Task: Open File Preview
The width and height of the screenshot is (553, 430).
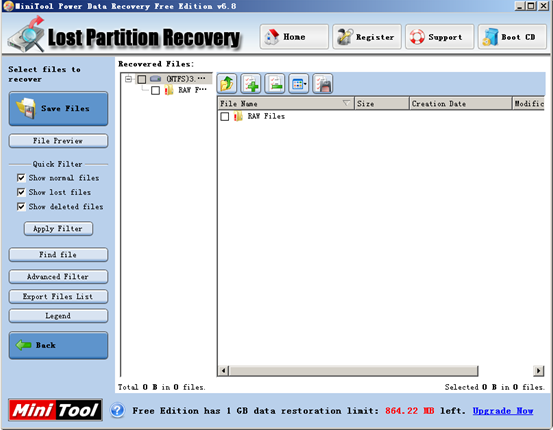Action: (x=58, y=141)
